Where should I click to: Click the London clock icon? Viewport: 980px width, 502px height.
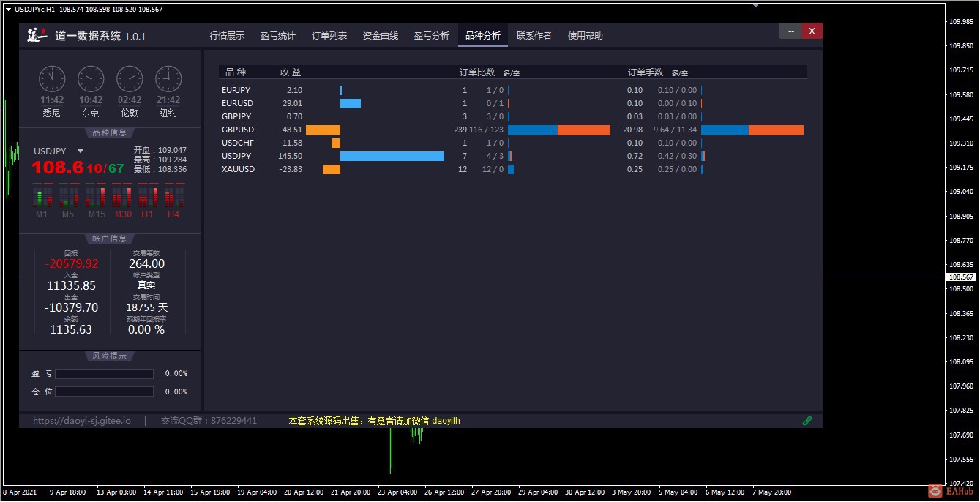click(x=130, y=78)
